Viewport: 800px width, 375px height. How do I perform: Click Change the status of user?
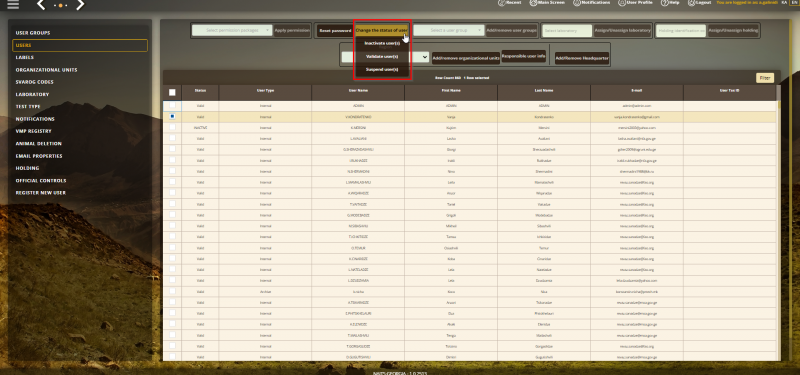(382, 31)
